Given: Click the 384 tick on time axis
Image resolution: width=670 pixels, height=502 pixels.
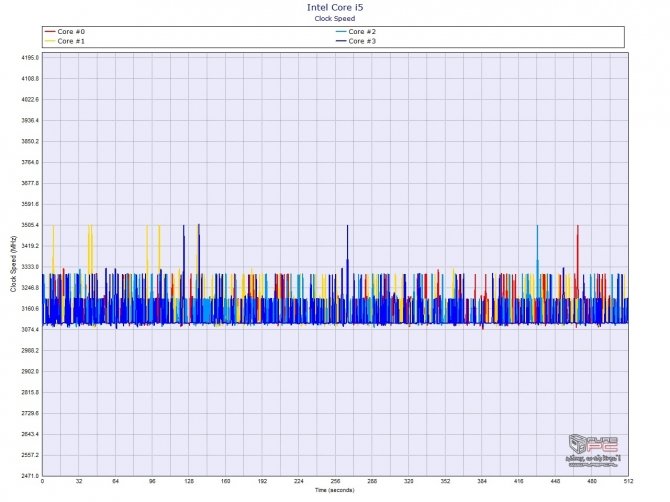Looking at the screenshot, I should tap(482, 481).
